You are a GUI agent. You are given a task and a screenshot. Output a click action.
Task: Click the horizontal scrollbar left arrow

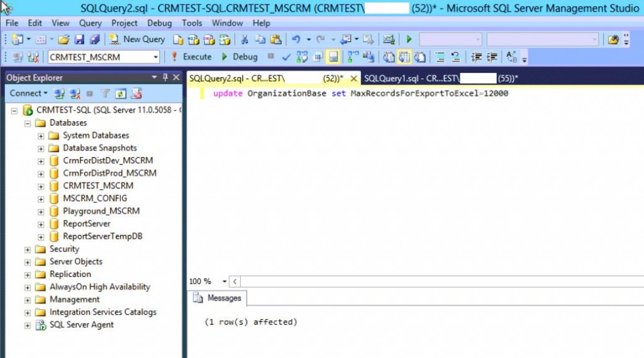235,281
